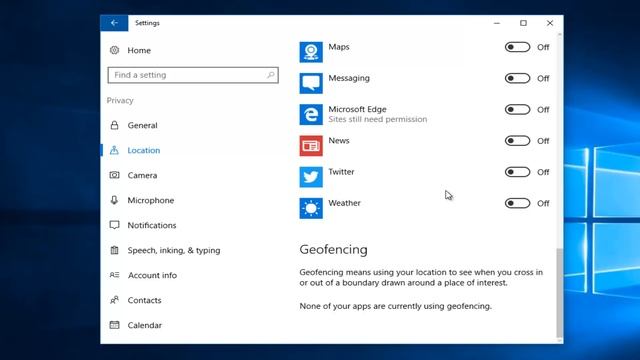Select General privacy category
Image resolution: width=640 pixels, height=360 pixels.
click(142, 125)
